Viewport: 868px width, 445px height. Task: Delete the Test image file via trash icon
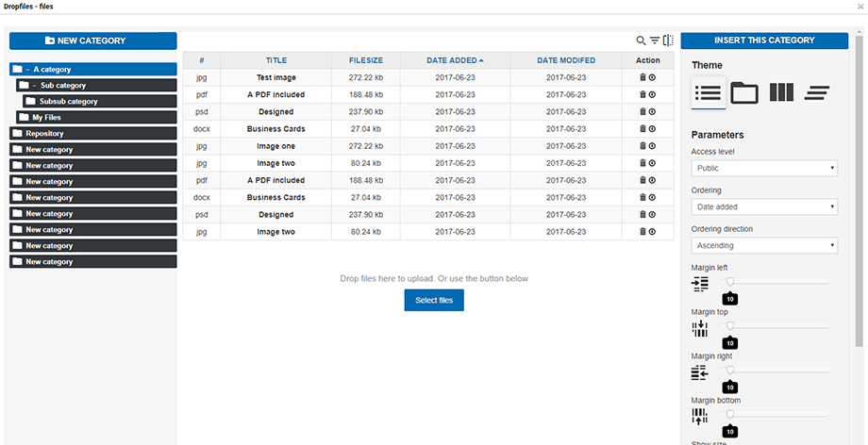[643, 77]
